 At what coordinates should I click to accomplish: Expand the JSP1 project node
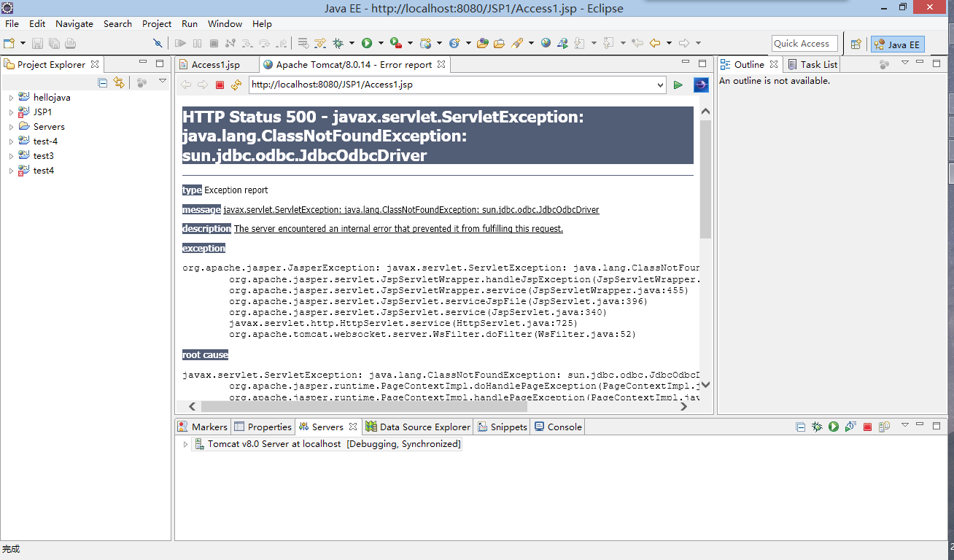11,112
